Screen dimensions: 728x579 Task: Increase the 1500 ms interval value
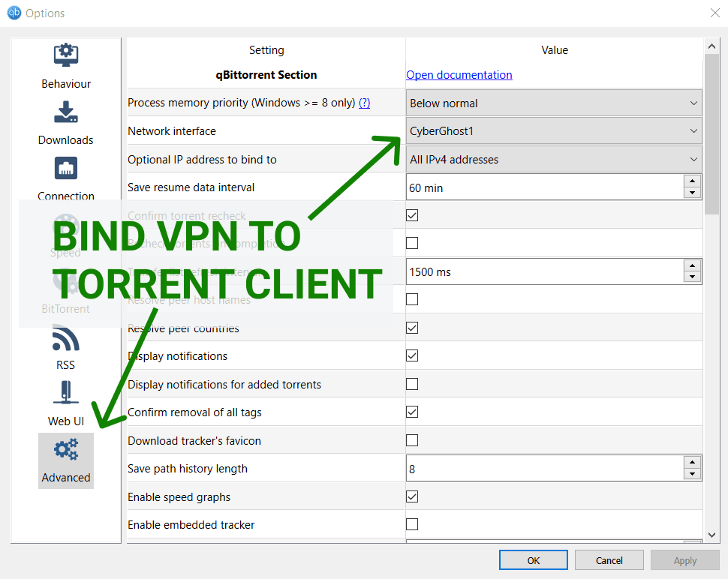[x=692, y=265]
